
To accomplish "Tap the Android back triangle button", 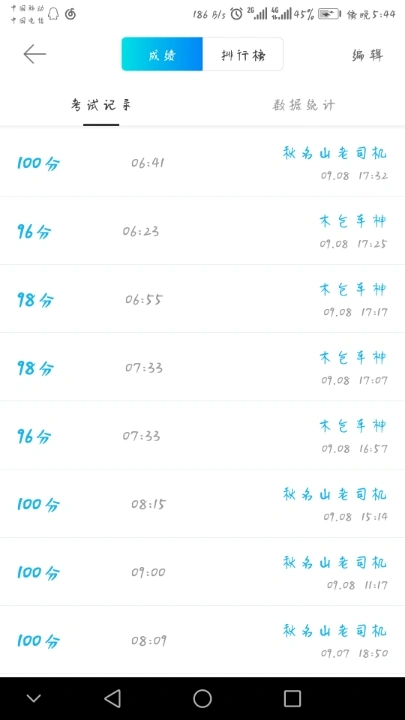I will click(112, 698).
